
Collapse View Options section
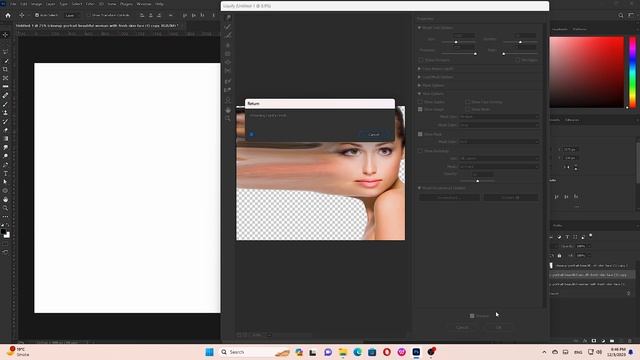pyautogui.click(x=419, y=93)
